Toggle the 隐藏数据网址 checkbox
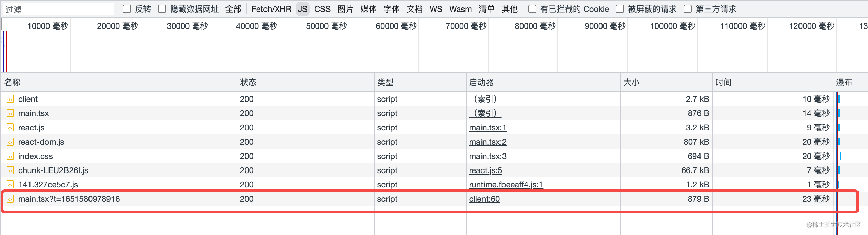 coord(162,9)
